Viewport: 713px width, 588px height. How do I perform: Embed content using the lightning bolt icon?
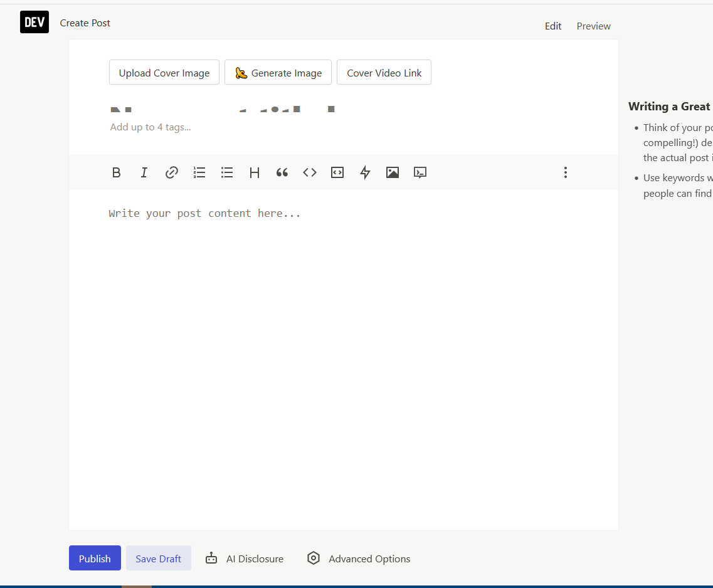point(365,172)
